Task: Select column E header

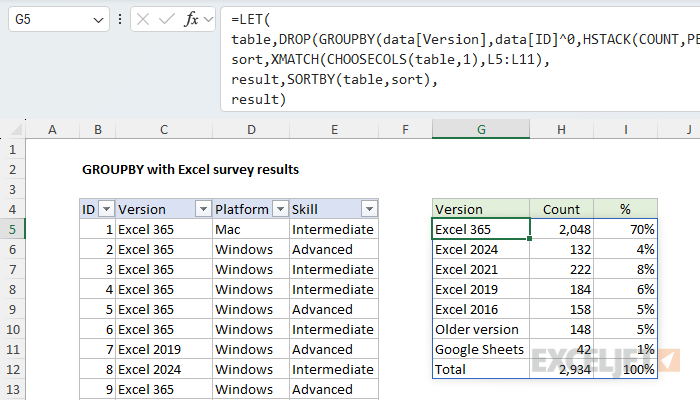Action: click(334, 129)
